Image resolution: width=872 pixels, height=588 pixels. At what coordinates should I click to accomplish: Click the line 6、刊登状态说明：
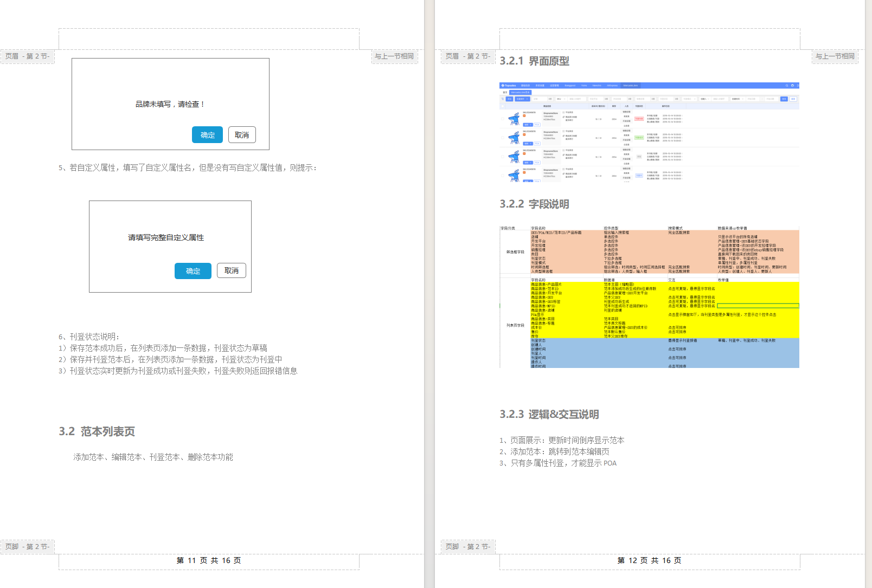pos(89,337)
